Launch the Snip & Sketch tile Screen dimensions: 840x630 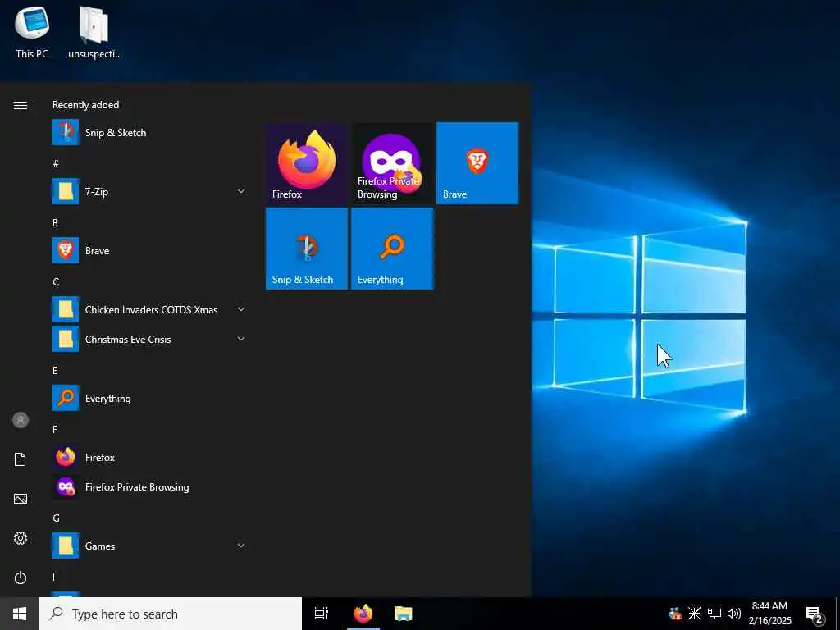307,249
